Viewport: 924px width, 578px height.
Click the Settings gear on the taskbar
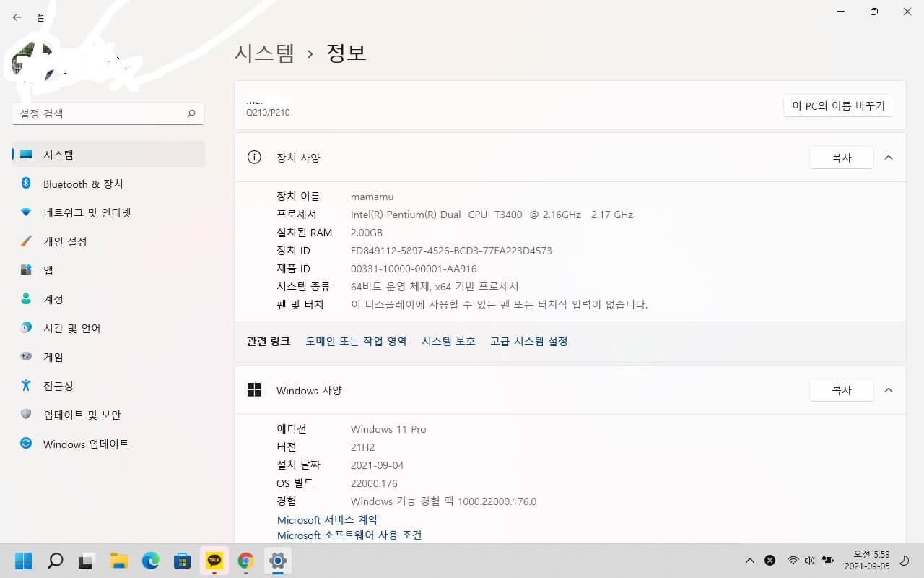(x=278, y=560)
